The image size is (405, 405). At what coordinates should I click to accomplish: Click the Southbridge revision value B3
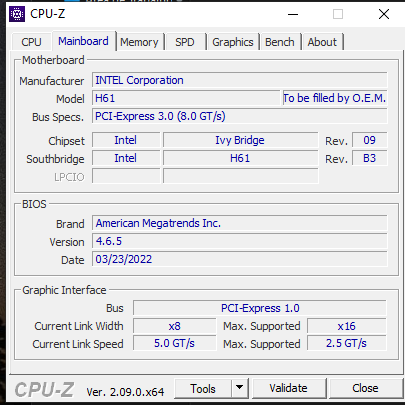pos(370,158)
